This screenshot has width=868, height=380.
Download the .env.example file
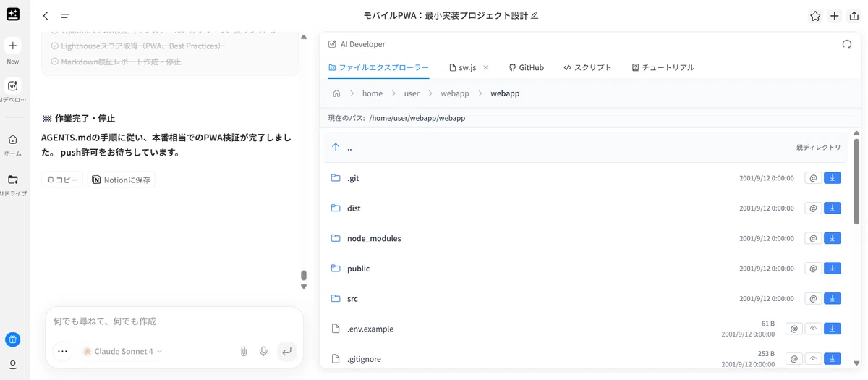pyautogui.click(x=833, y=329)
